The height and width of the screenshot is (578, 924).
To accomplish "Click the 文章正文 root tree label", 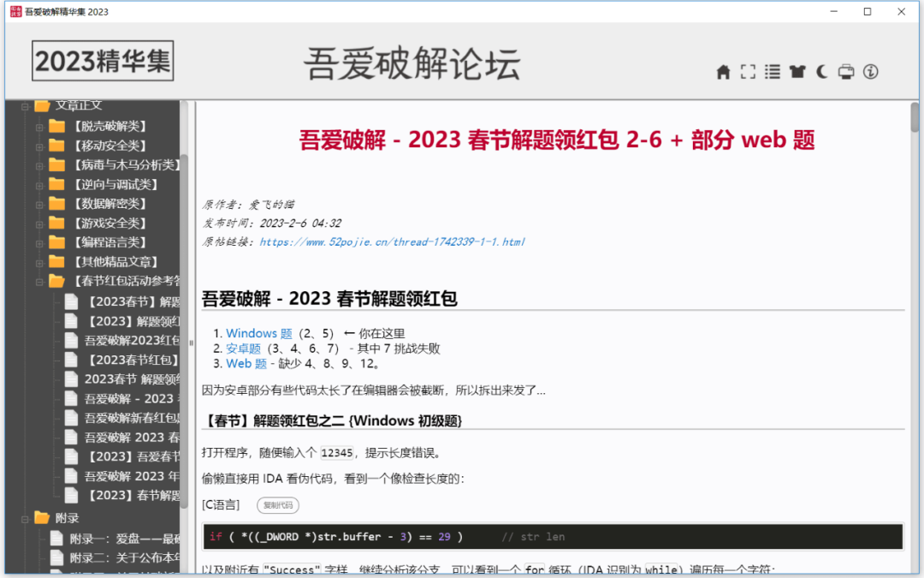I will [x=79, y=105].
